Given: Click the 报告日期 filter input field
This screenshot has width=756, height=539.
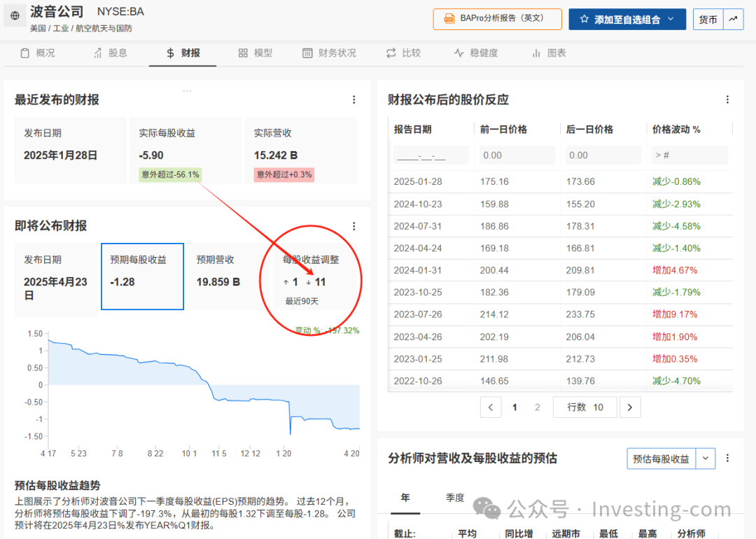Looking at the screenshot, I should (x=431, y=155).
